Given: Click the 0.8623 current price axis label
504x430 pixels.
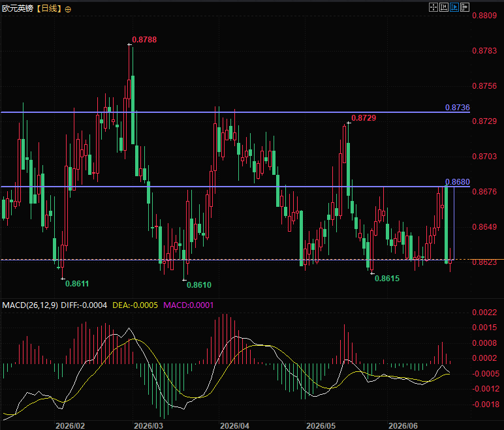Looking at the screenshot, I should tap(484, 262).
